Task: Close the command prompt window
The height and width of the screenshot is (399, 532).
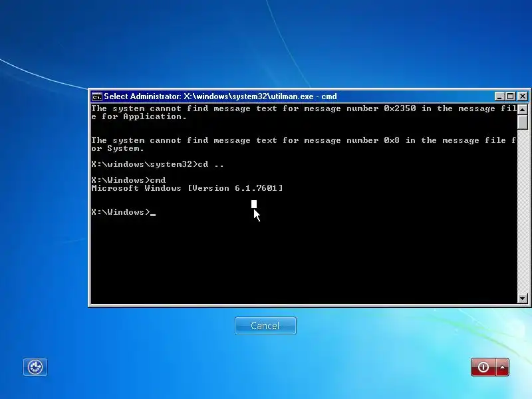Action: pyautogui.click(x=523, y=96)
